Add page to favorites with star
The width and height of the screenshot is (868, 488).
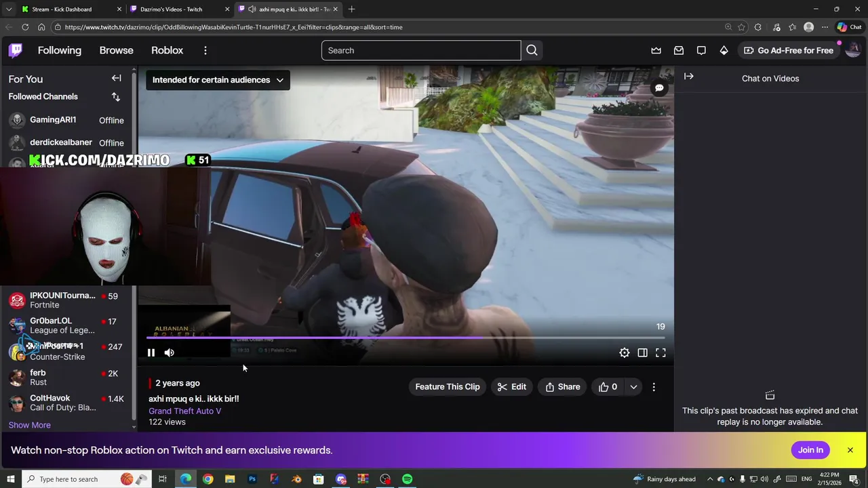pos(741,27)
